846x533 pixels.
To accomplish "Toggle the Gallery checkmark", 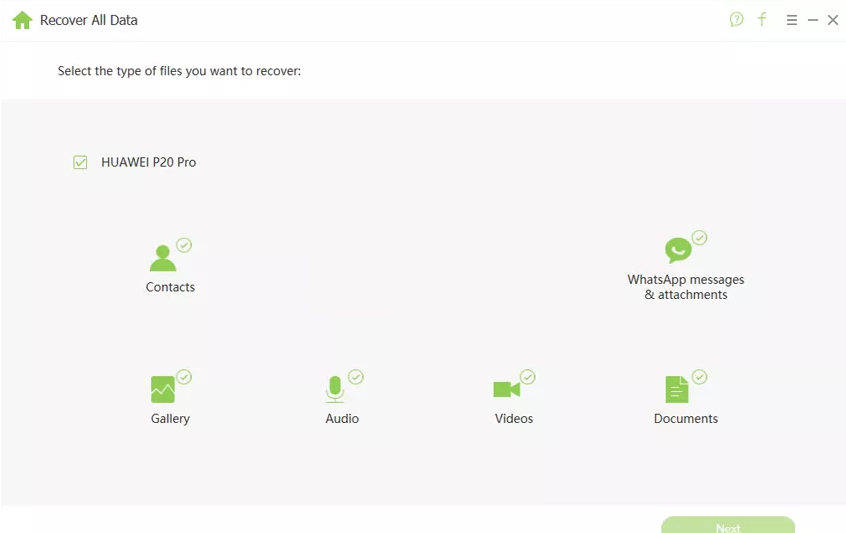I will click(x=184, y=377).
